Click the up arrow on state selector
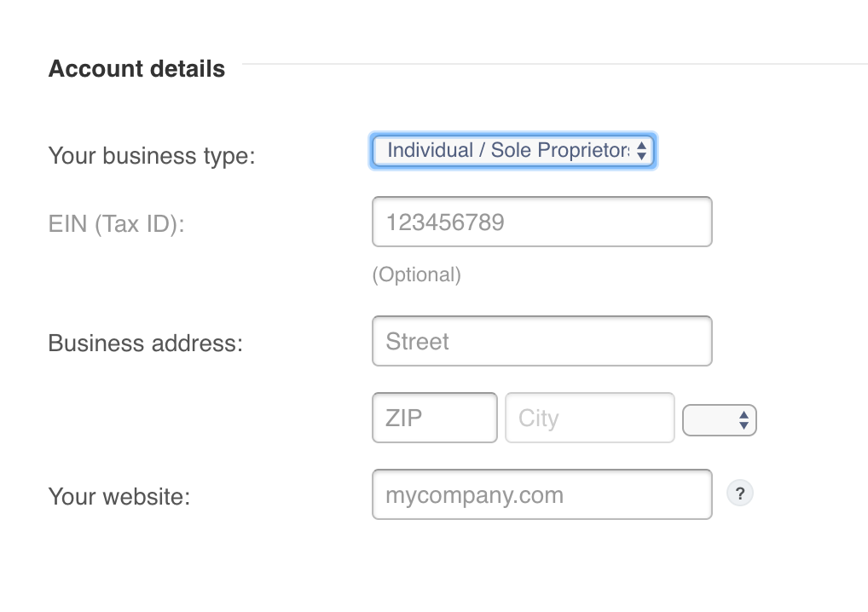Image resolution: width=868 pixels, height=612 pixels. [744, 414]
